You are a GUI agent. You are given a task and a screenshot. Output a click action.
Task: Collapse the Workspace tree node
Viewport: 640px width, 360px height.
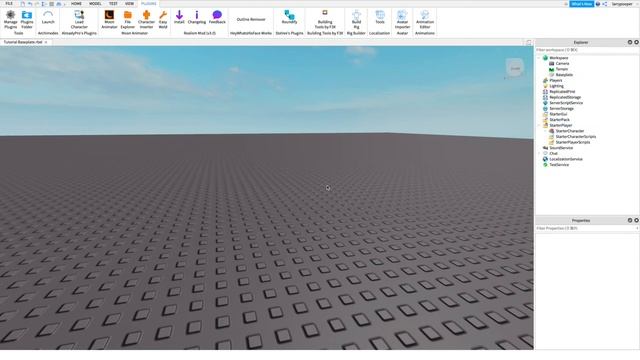click(539, 58)
